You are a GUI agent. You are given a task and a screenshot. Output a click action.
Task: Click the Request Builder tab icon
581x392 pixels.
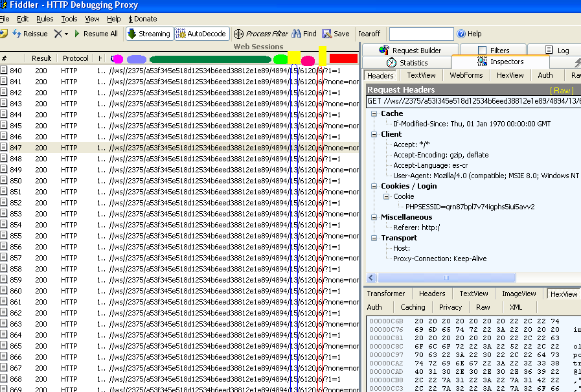click(384, 50)
